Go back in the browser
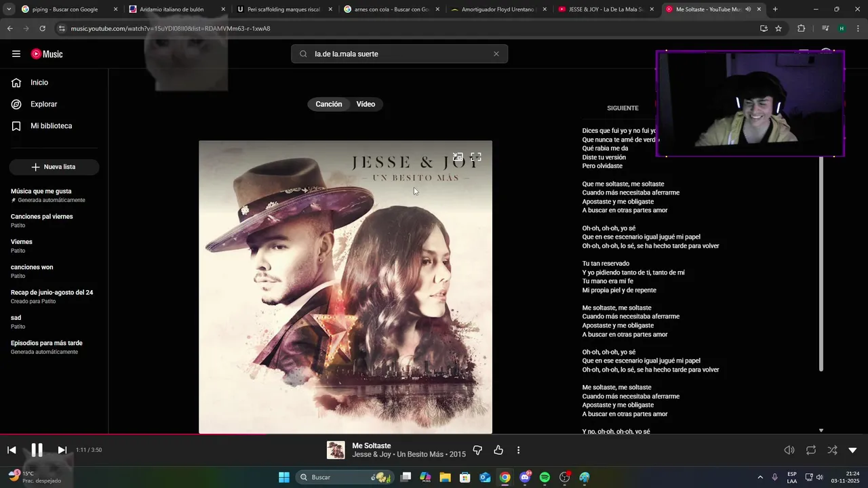 click(9, 28)
